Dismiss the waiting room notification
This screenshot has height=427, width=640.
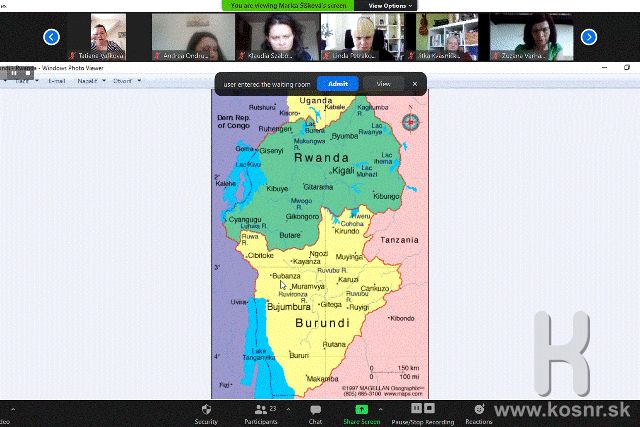(x=415, y=84)
